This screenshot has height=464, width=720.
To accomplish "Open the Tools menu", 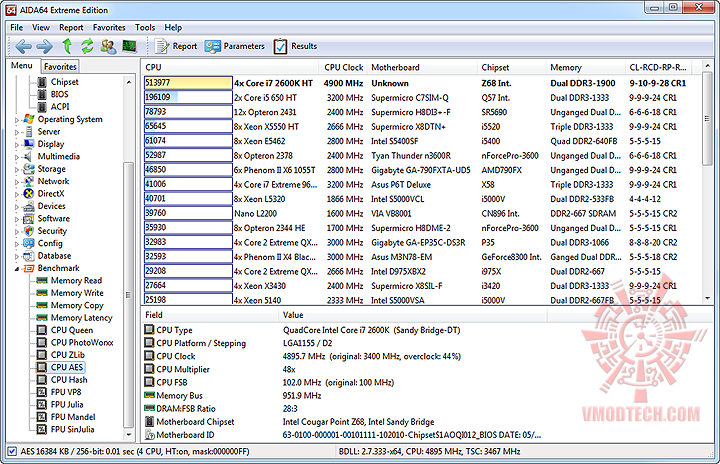I will click(x=145, y=28).
